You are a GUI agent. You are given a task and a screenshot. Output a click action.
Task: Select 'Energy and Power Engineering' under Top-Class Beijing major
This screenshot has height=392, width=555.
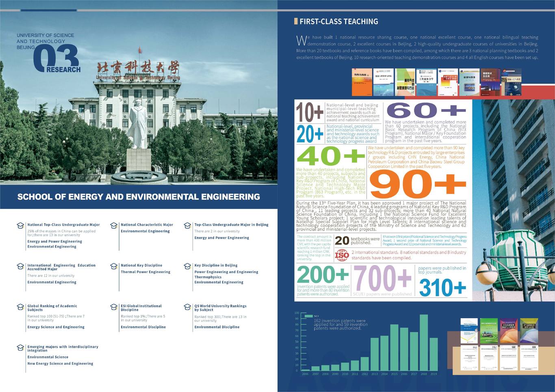(x=222, y=238)
